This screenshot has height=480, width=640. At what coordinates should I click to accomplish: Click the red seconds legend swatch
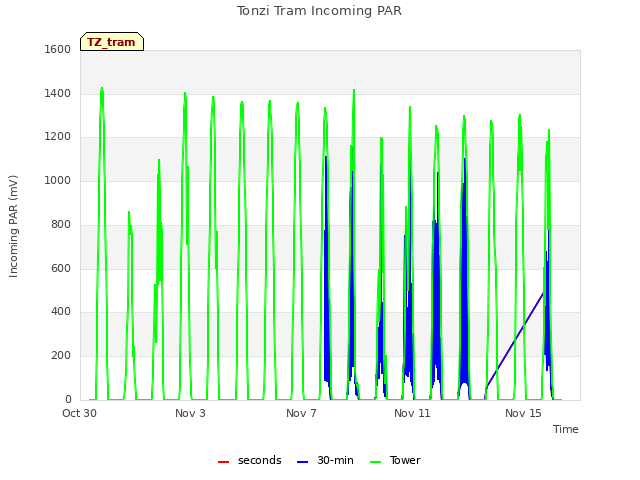[223, 462]
